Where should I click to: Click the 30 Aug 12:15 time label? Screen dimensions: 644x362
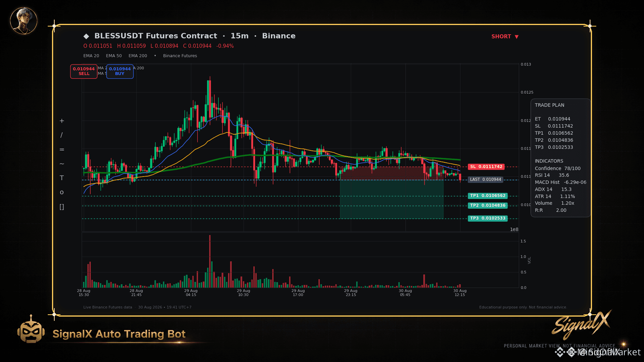[x=460, y=293]
